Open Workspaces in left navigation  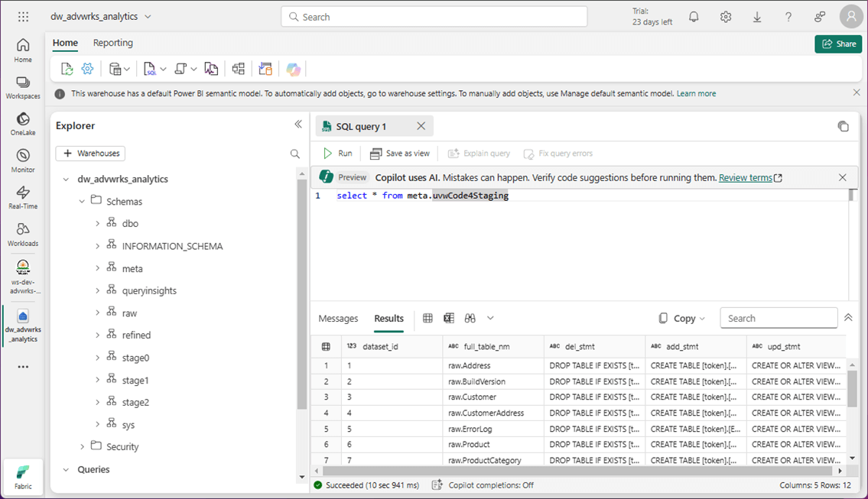(x=23, y=87)
